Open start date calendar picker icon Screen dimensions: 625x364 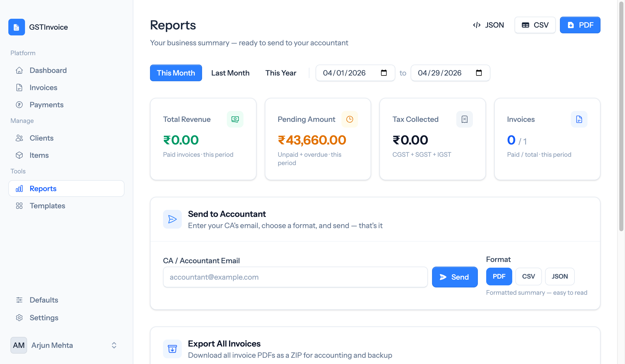click(x=384, y=73)
